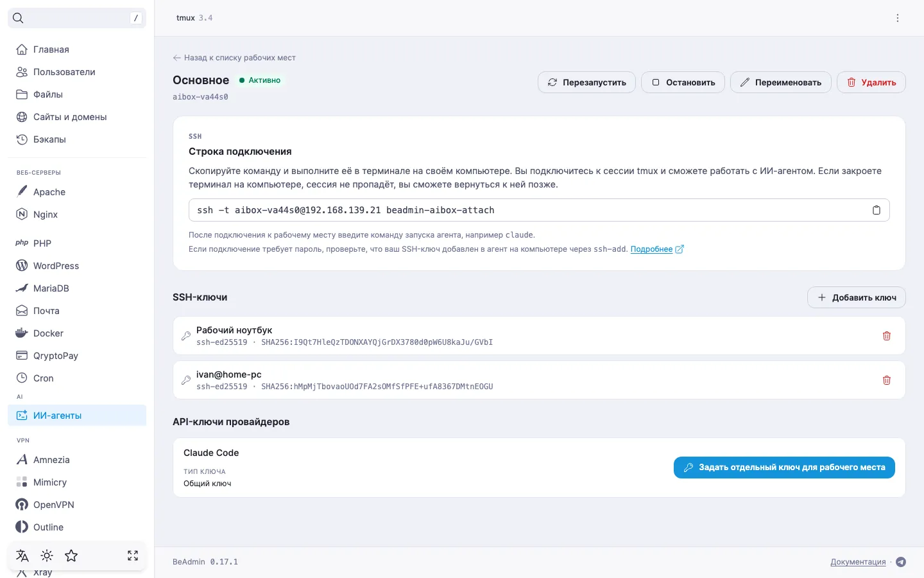This screenshot has height=578, width=924.
Task: Open Cron section
Action: 77,378
